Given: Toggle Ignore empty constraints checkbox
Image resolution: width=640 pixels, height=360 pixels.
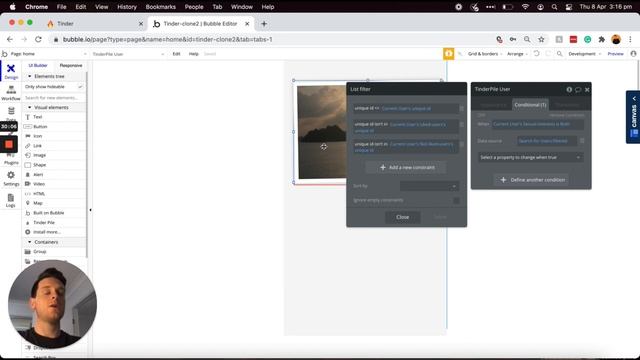Looking at the screenshot, I should (456, 200).
